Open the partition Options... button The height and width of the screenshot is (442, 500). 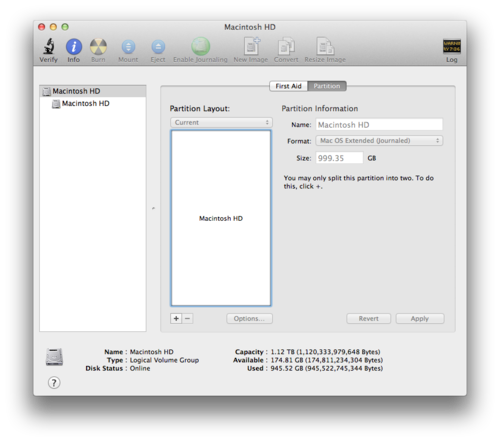coord(249,318)
